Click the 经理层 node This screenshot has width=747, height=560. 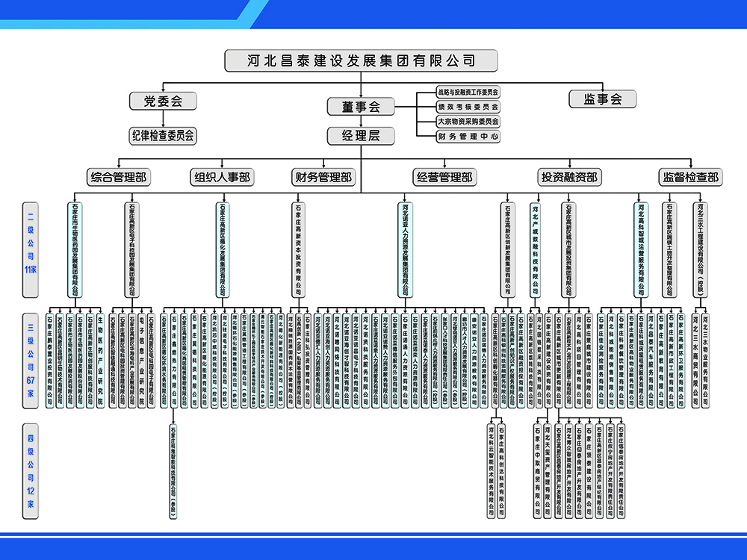pos(361,135)
